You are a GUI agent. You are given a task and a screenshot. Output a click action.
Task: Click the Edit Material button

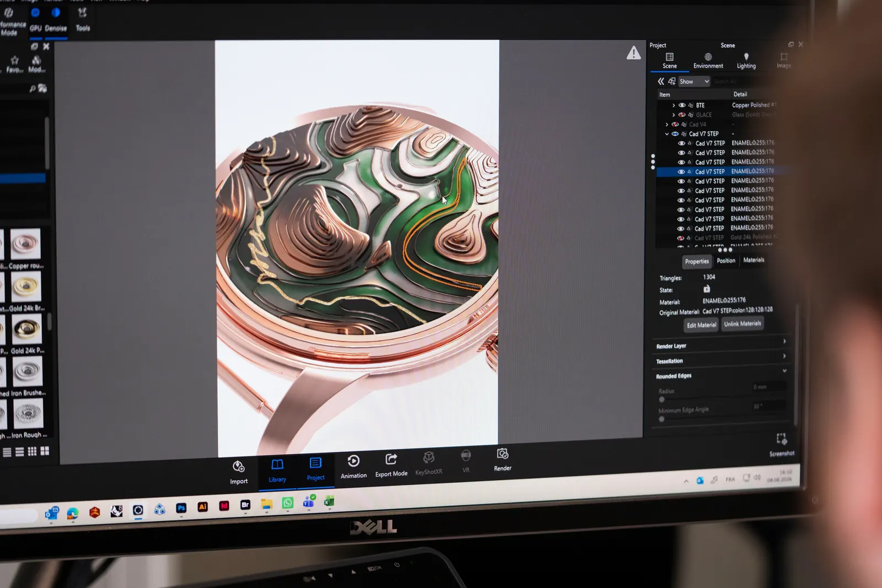(x=701, y=325)
